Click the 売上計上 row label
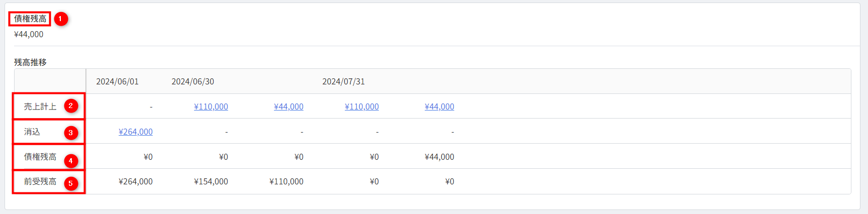 [40, 106]
